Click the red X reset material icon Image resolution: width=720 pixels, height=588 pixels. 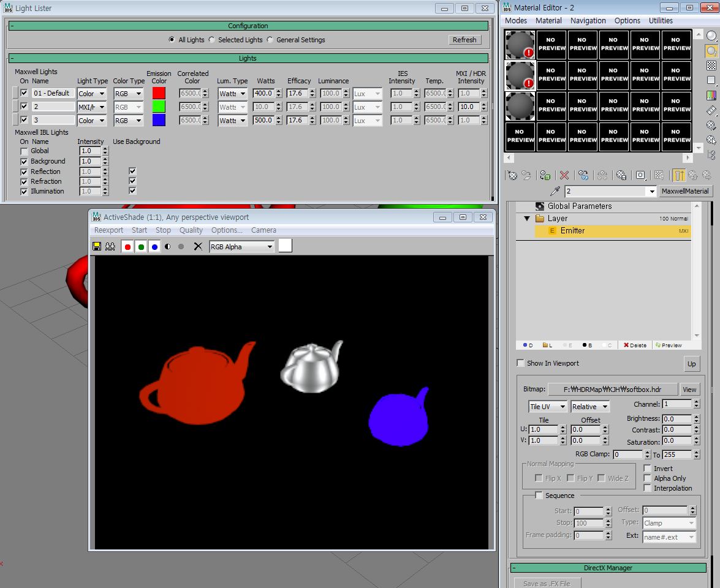pos(564,175)
